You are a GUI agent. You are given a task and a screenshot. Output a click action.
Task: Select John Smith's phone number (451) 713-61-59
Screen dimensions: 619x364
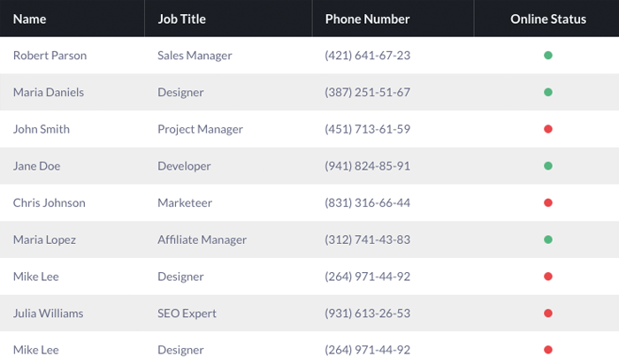click(368, 129)
